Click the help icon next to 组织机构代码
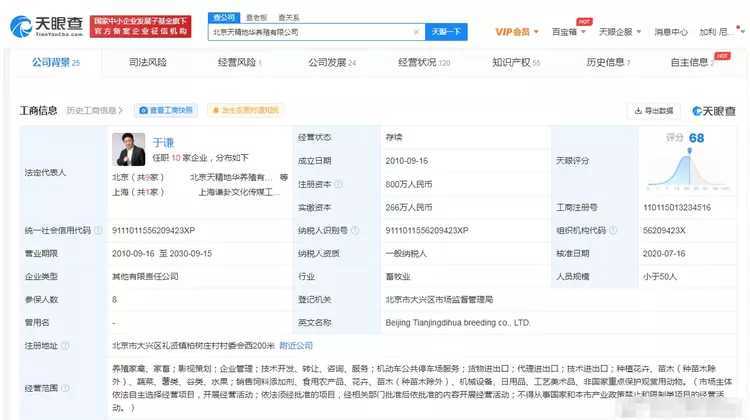Screen dimensions: 750x420 click(x=613, y=231)
